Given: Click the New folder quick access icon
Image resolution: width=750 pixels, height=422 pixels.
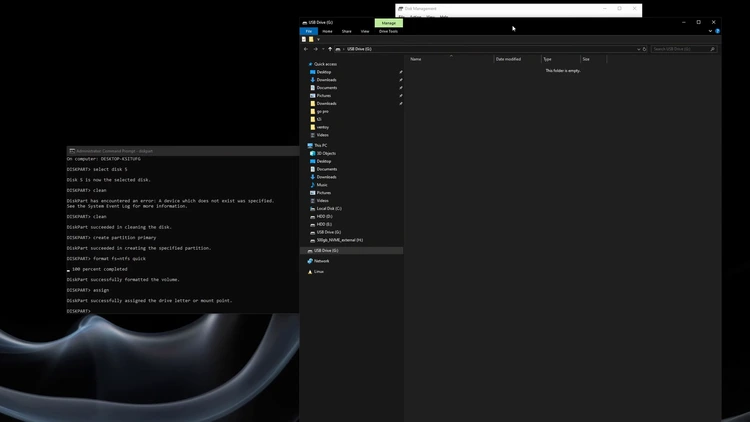Looking at the screenshot, I should pos(311,39).
